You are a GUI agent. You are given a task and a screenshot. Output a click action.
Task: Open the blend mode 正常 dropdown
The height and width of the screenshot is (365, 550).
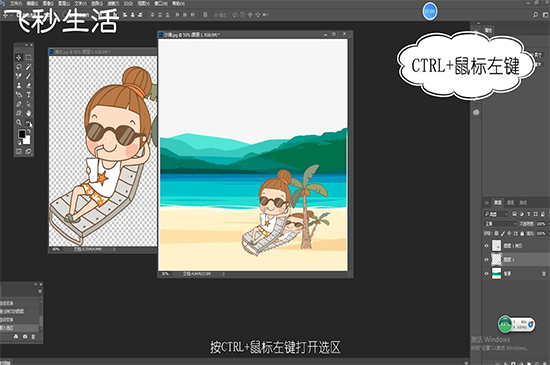(501, 224)
